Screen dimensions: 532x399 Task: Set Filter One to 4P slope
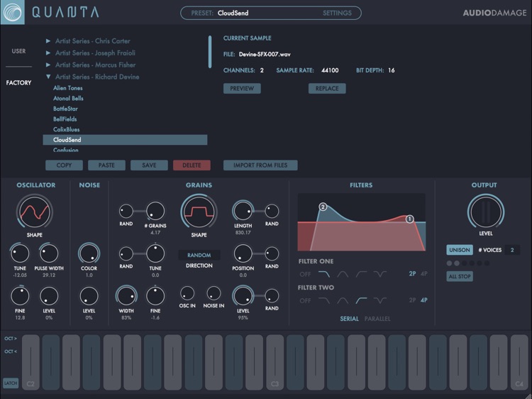tap(423, 274)
